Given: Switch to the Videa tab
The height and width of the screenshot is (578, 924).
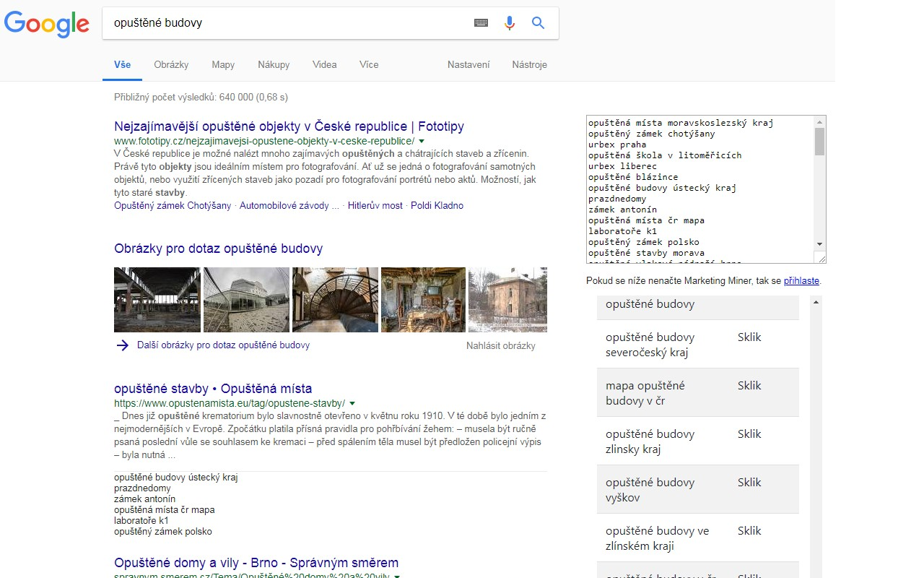Looking at the screenshot, I should click(x=324, y=64).
